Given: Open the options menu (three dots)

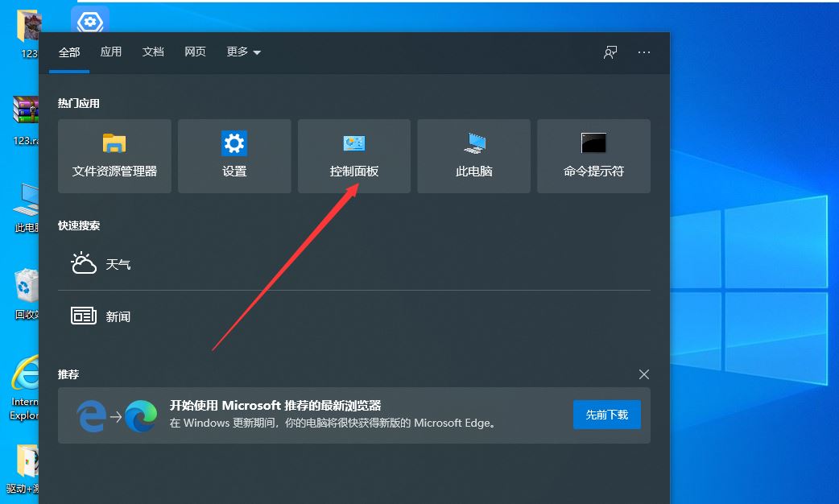Looking at the screenshot, I should pos(644,52).
